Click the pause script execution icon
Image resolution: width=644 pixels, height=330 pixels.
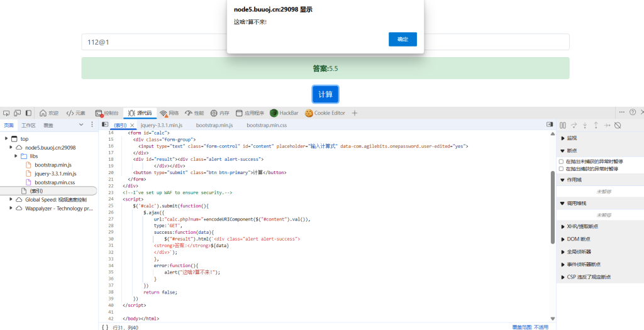coord(563,126)
